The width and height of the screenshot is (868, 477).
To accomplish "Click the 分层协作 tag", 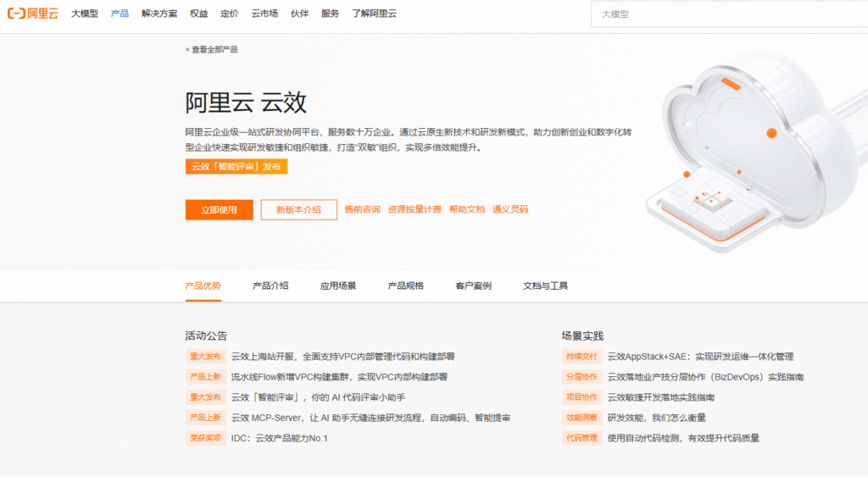I will (581, 377).
